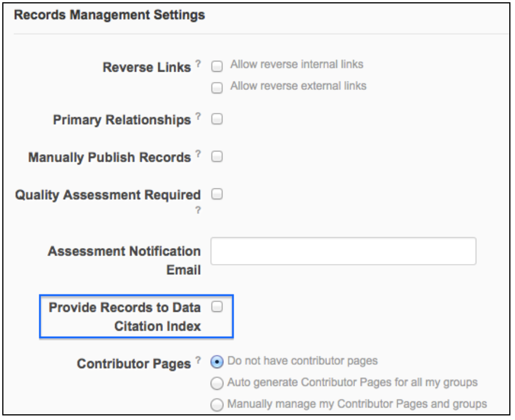
Task: Show help for Manually Publish Records
Action: (x=198, y=154)
